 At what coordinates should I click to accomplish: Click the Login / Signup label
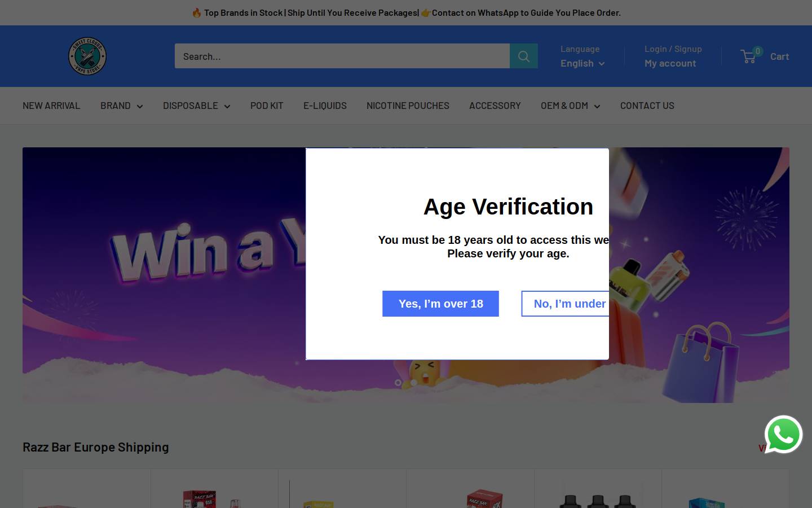(x=673, y=49)
